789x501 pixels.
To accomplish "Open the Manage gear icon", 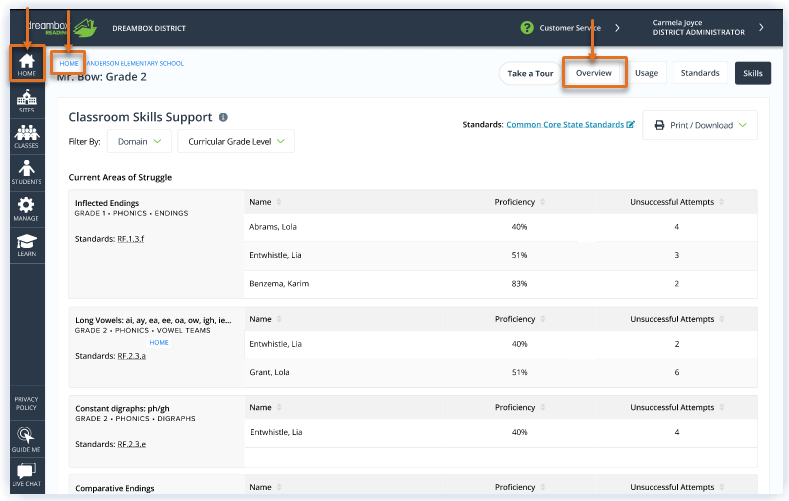I will (27, 209).
